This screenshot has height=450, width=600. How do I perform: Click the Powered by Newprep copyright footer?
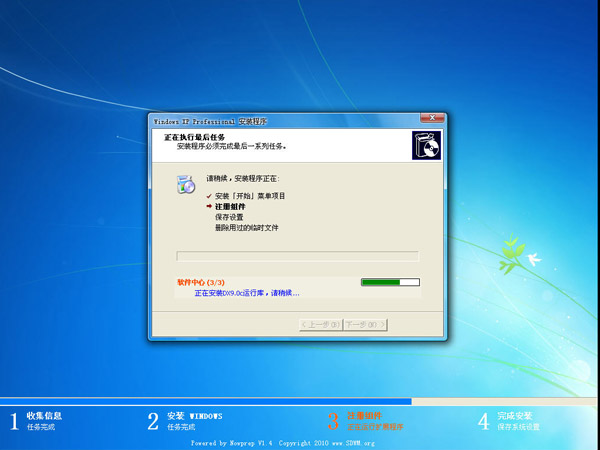283,443
